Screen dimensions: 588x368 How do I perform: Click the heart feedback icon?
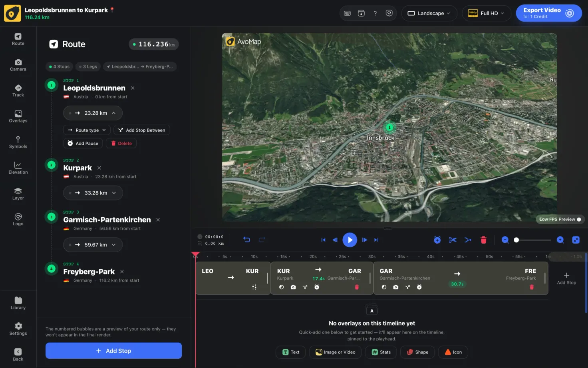(389, 13)
